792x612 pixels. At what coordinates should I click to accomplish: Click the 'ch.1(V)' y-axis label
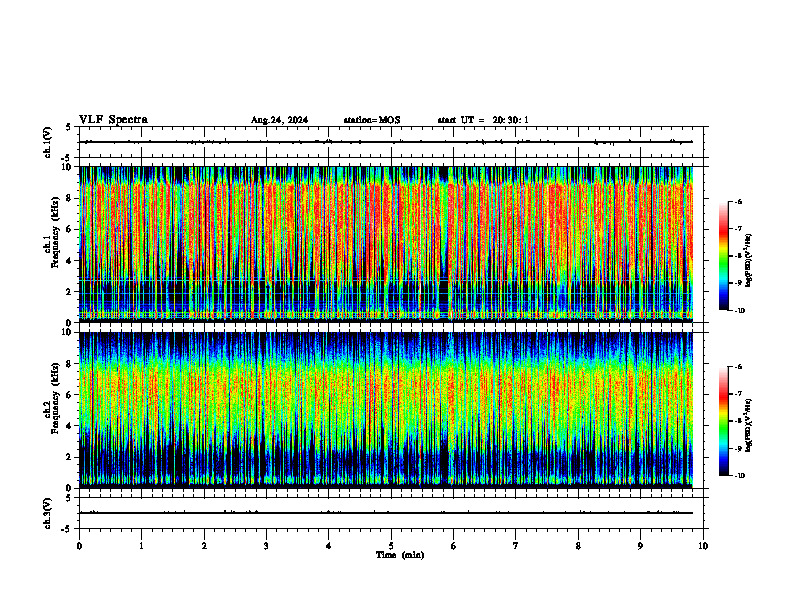pyautogui.click(x=48, y=142)
